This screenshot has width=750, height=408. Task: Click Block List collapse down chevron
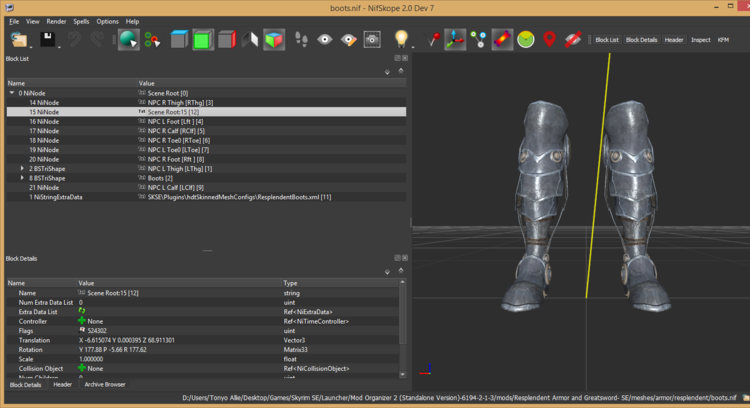tap(387, 72)
